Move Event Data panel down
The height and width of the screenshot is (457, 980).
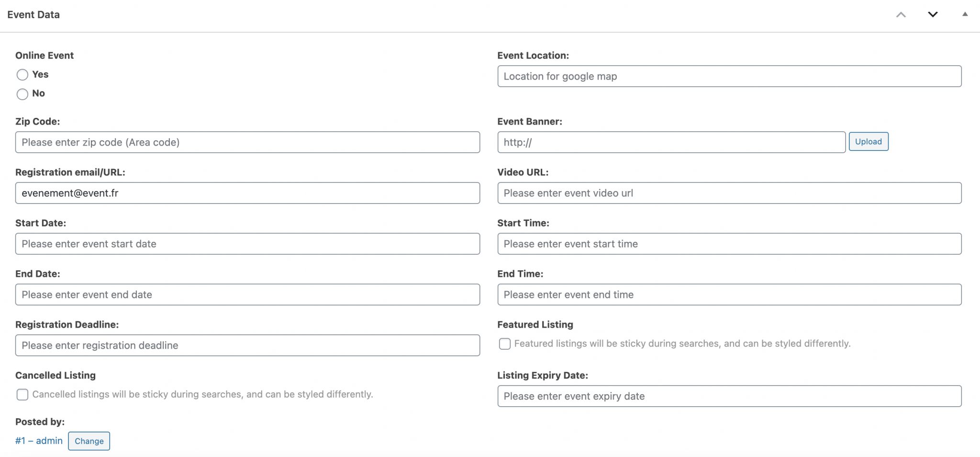click(x=932, y=15)
